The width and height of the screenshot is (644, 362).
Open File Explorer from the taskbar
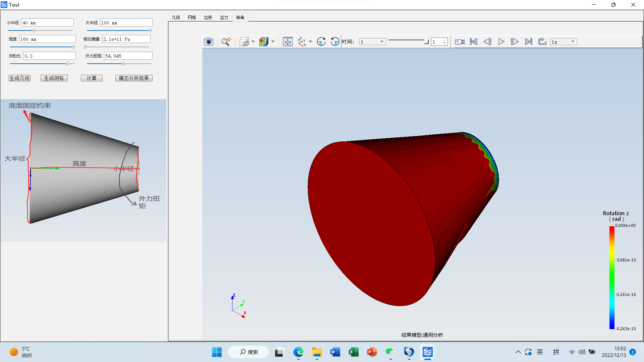pyautogui.click(x=317, y=352)
